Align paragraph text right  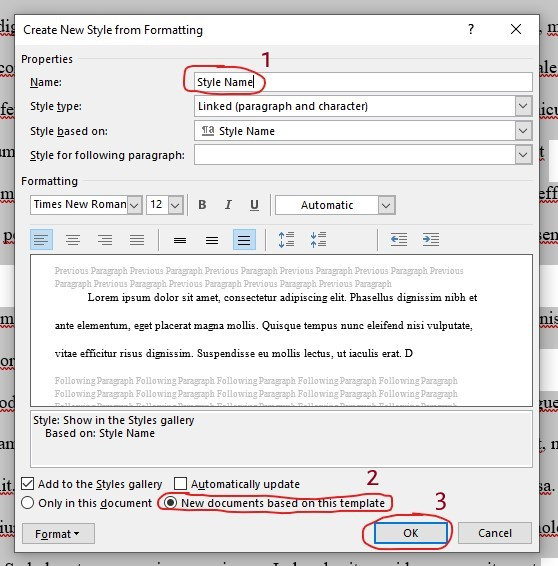(x=105, y=239)
